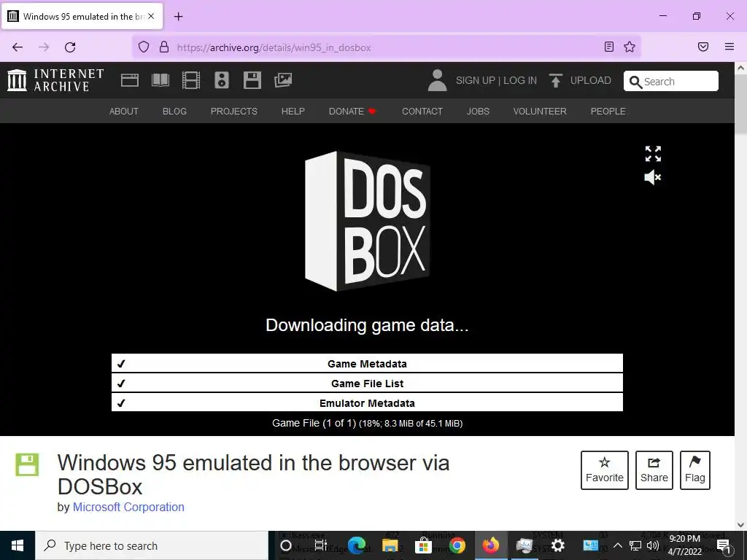
Task: Open the Microsoft Corporation link
Action: 128,507
